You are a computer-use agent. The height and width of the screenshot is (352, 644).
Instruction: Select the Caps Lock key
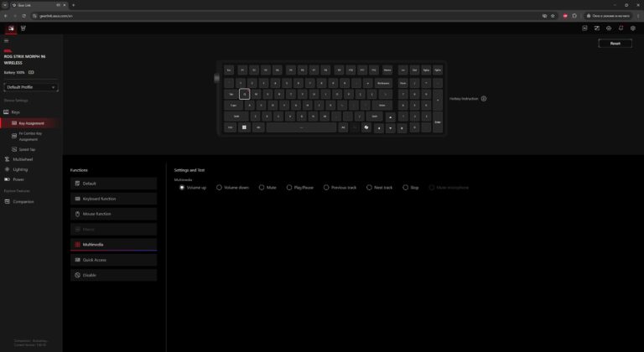[234, 106]
